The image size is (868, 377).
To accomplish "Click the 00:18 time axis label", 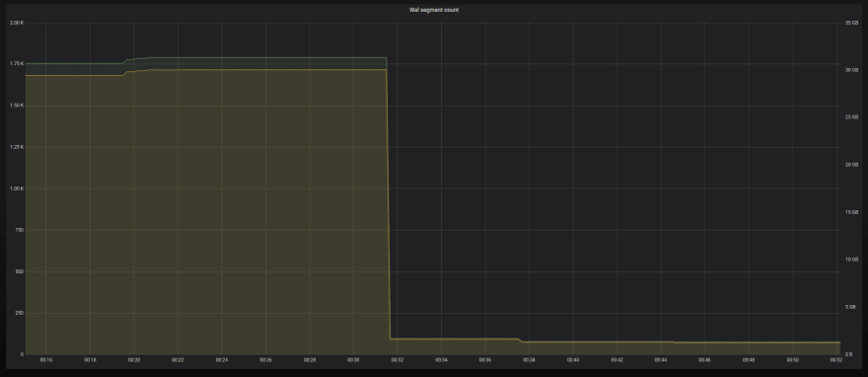I will click(90, 360).
